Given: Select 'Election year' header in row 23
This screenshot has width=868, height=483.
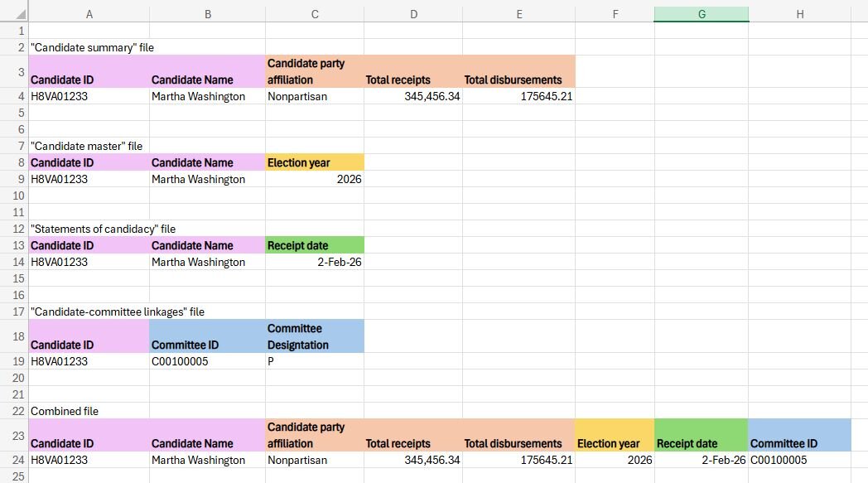Looking at the screenshot, I should click(x=615, y=436).
